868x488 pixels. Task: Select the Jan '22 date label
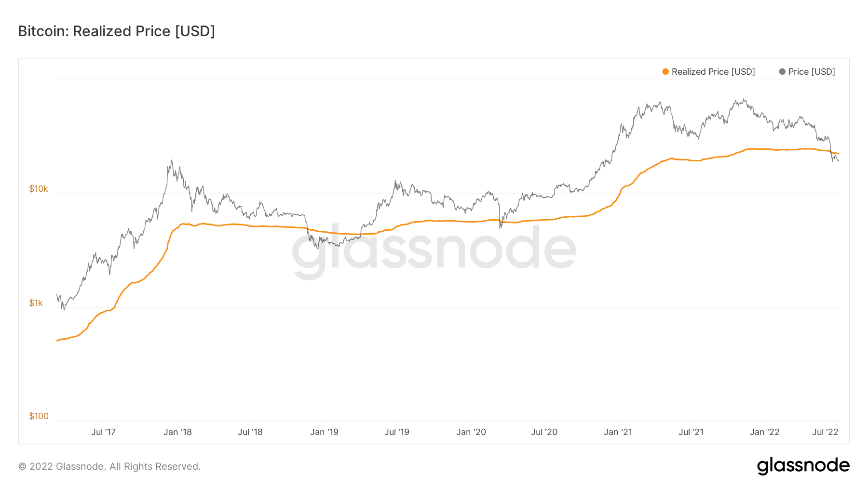764,432
